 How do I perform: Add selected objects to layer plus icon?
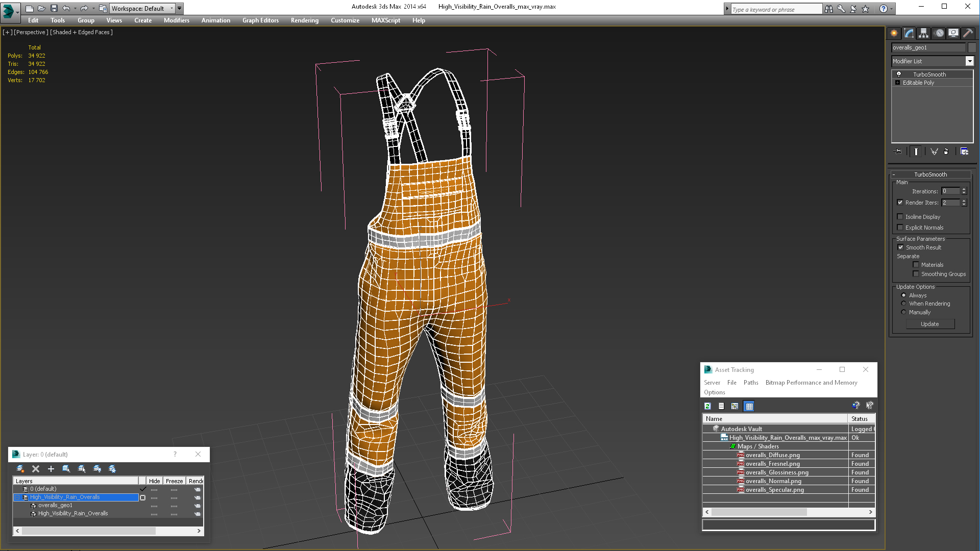pyautogui.click(x=51, y=469)
